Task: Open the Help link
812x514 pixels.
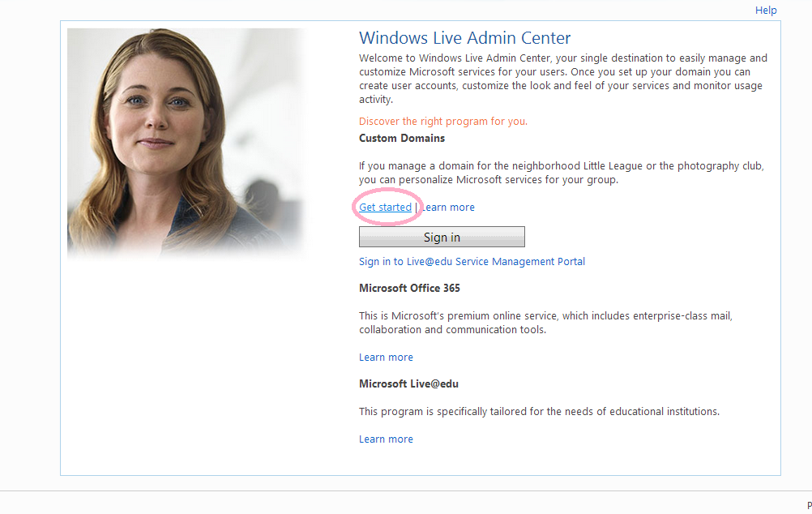Action: coord(765,11)
